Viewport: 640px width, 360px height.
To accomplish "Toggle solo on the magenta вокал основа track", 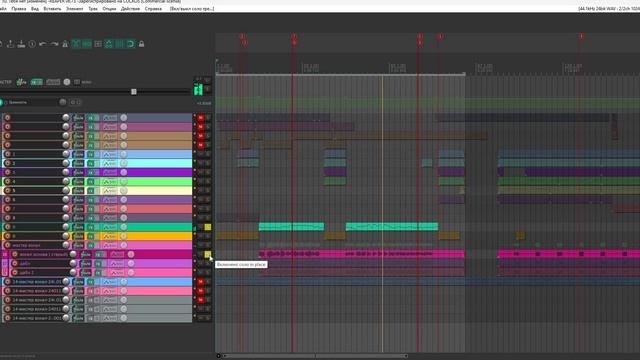I will click(208, 254).
